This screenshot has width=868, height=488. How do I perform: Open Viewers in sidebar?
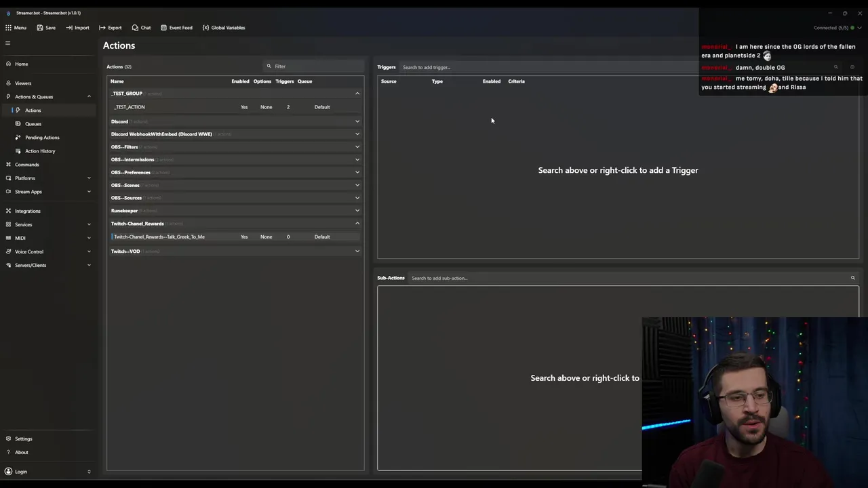(47, 83)
